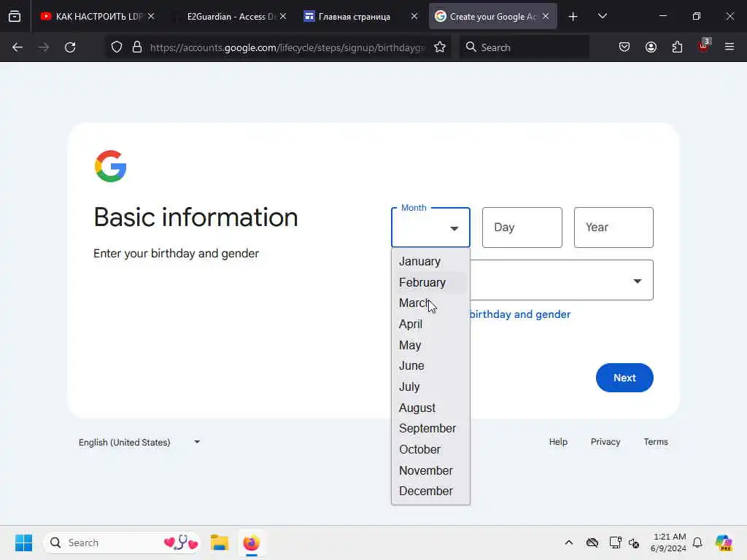Click the Day input field
Viewport: 747px width, 560px height.
522,227
